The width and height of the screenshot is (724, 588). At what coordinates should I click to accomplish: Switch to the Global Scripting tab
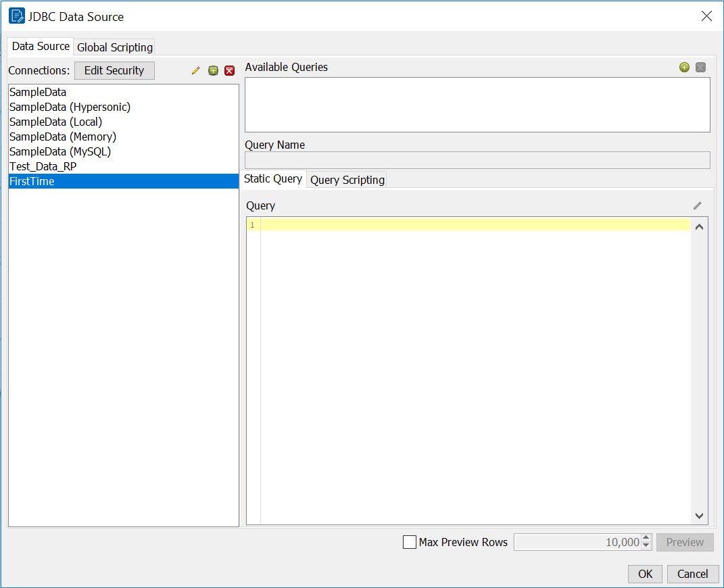pos(114,47)
